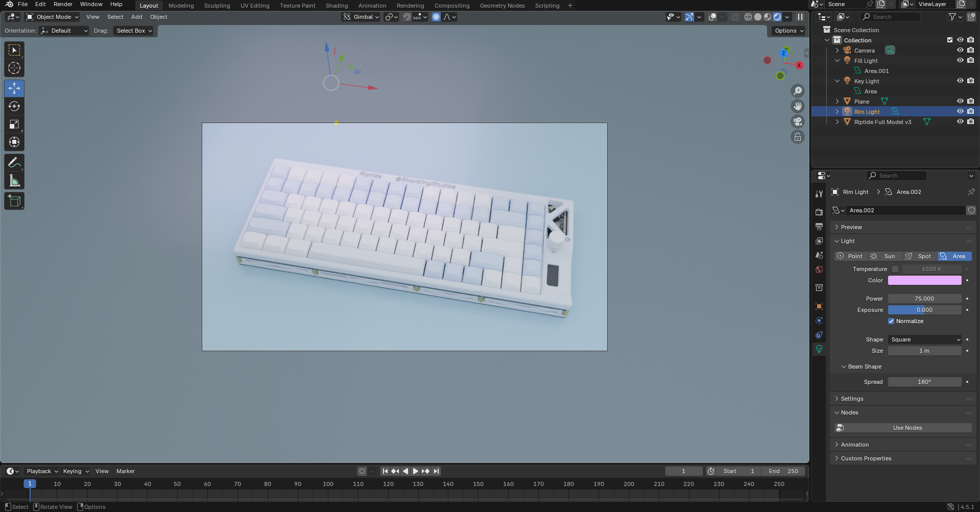Select the Annotate pencil tool
The image size is (980, 512).
click(14, 163)
